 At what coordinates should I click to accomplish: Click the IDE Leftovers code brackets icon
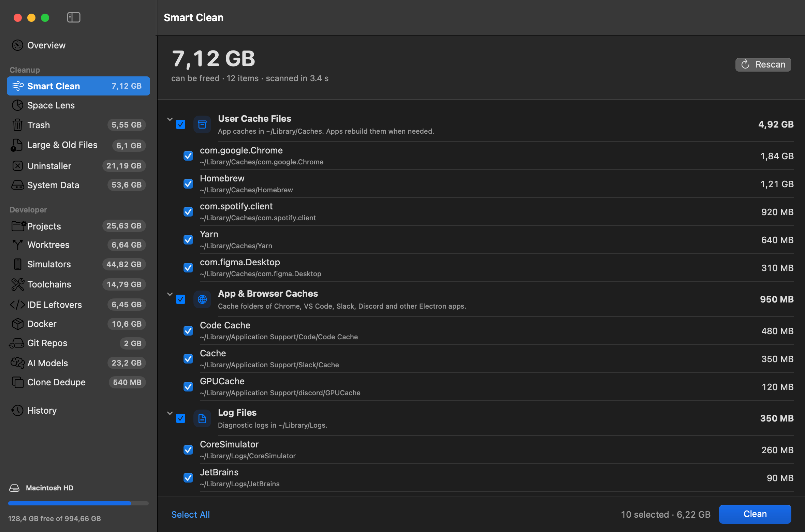coord(17,305)
